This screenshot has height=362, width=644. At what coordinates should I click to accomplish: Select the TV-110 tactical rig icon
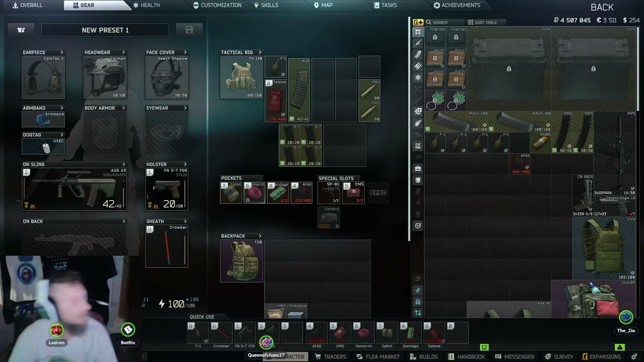pos(242,77)
